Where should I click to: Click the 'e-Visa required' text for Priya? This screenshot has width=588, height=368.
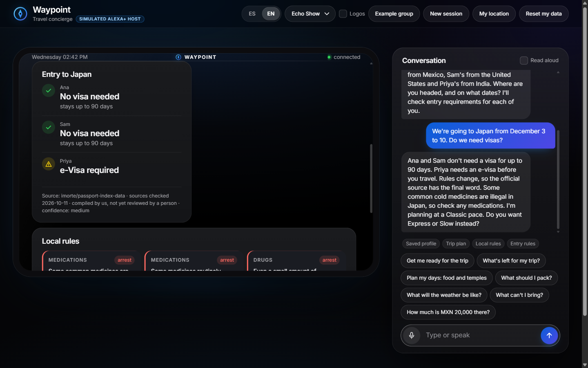click(x=89, y=170)
